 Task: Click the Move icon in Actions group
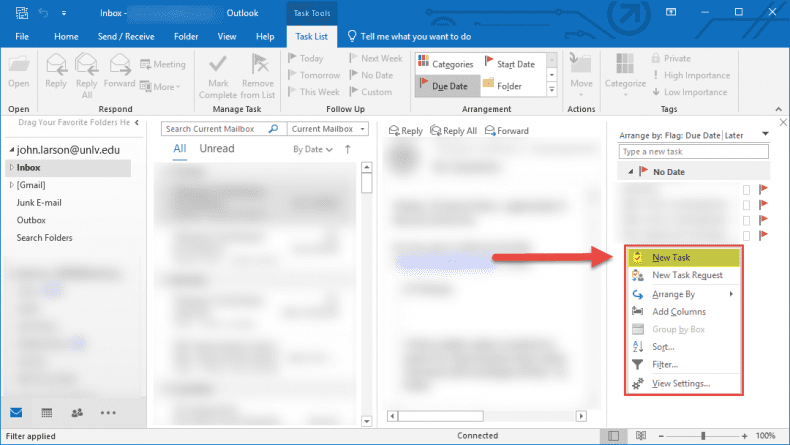pyautogui.click(x=580, y=65)
